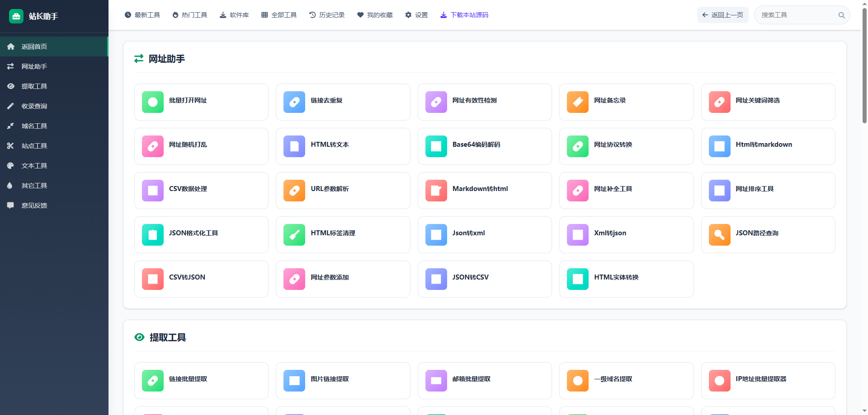Select 文本工具 from the sidebar
Screen dimensions: 868x415
coord(34,166)
